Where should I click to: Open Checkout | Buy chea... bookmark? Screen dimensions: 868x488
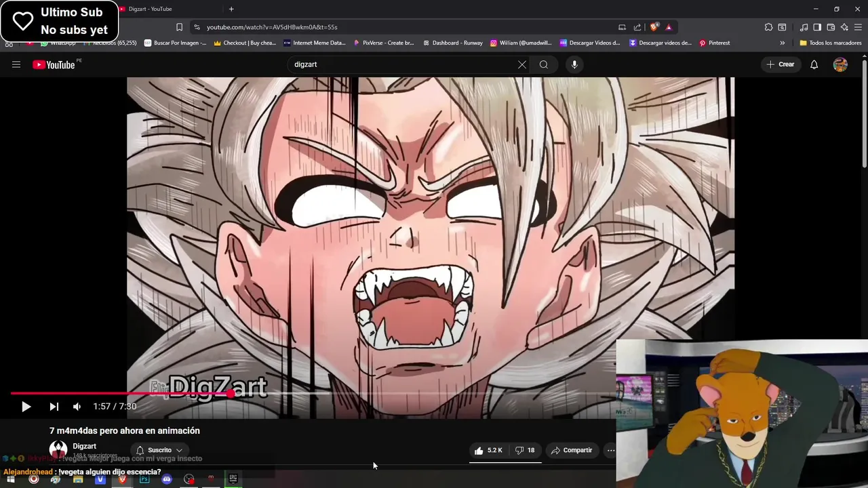[245, 43]
